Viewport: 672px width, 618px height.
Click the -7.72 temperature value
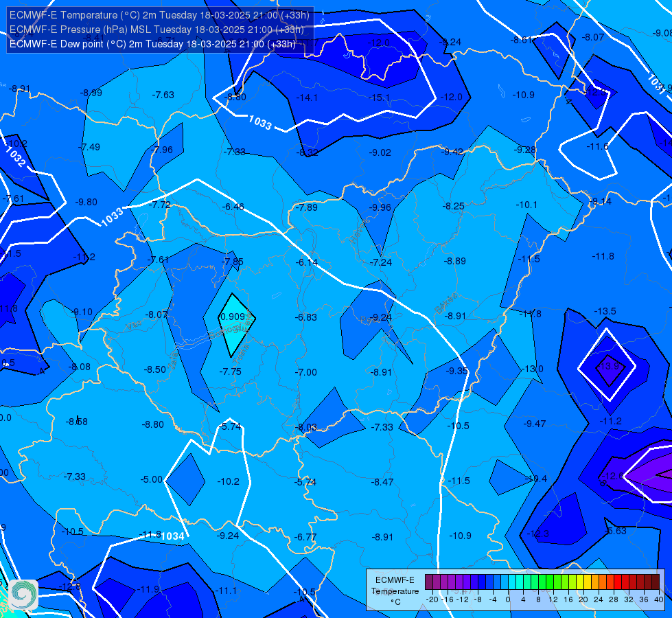(x=160, y=205)
